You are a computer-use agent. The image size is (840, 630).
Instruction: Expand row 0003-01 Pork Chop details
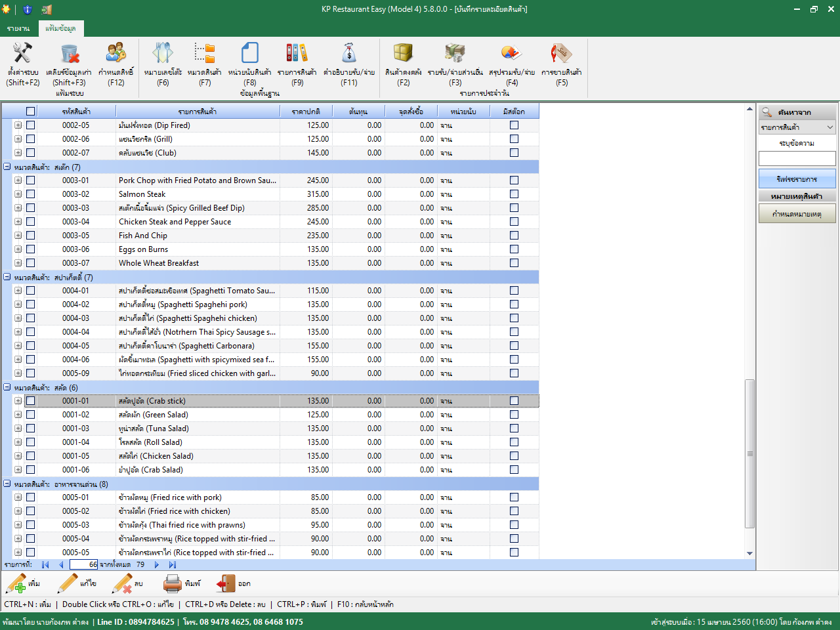click(x=18, y=180)
